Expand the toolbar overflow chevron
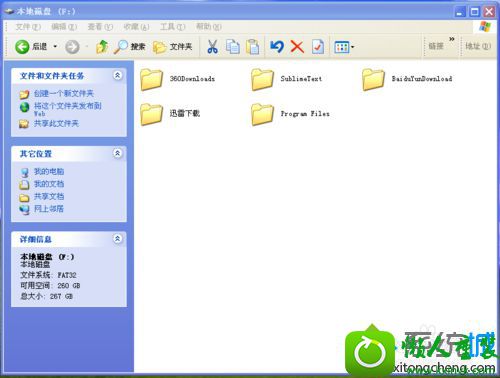 coord(452,39)
